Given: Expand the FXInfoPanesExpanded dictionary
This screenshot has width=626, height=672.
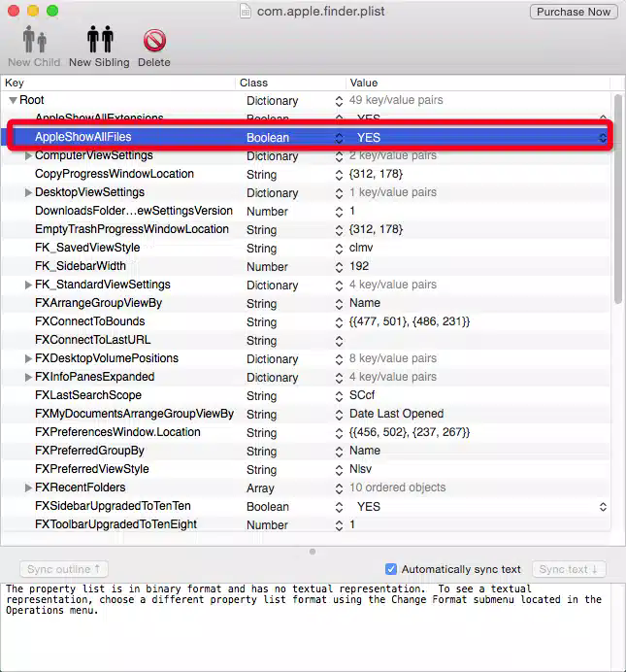Looking at the screenshot, I should 28,377.
